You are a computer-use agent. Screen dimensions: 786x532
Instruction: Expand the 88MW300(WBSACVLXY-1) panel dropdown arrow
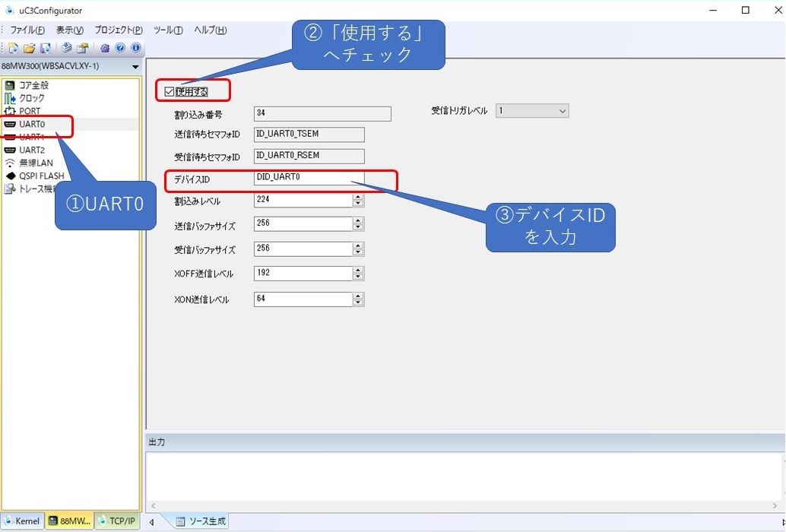tap(135, 67)
